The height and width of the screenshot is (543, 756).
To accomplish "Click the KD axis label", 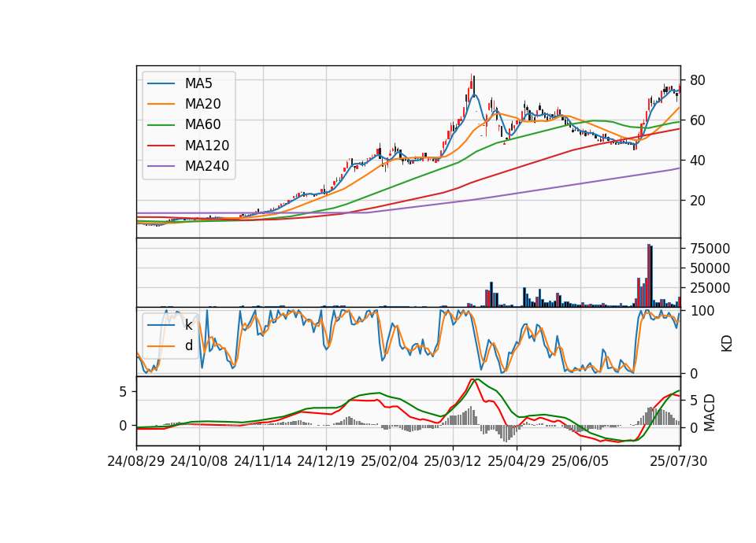I will point(727,343).
